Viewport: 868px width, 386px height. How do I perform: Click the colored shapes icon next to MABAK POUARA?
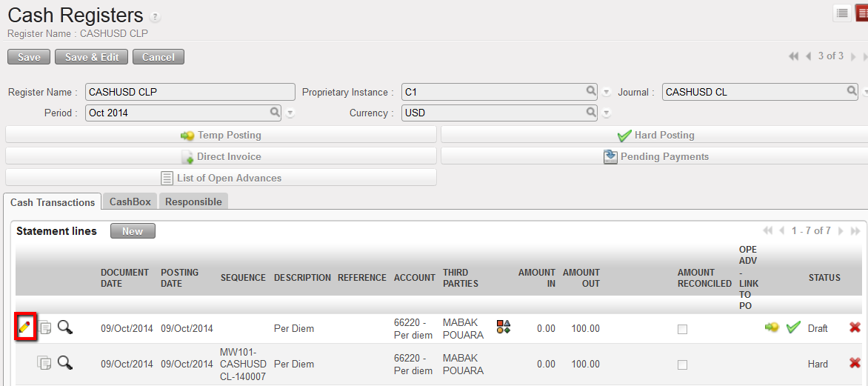[504, 327]
